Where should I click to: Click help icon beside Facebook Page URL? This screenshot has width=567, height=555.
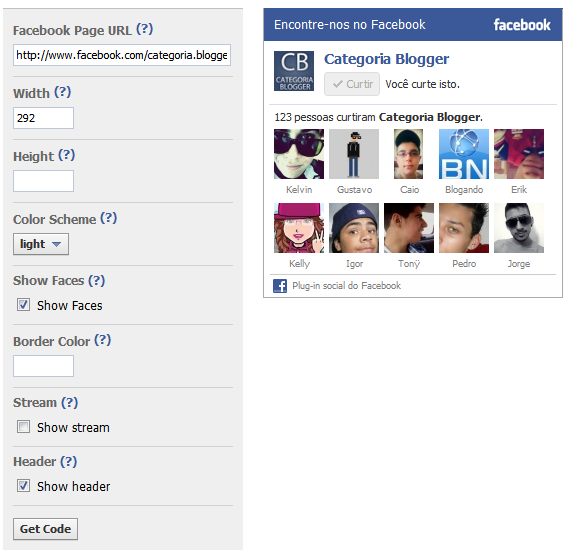145,29
